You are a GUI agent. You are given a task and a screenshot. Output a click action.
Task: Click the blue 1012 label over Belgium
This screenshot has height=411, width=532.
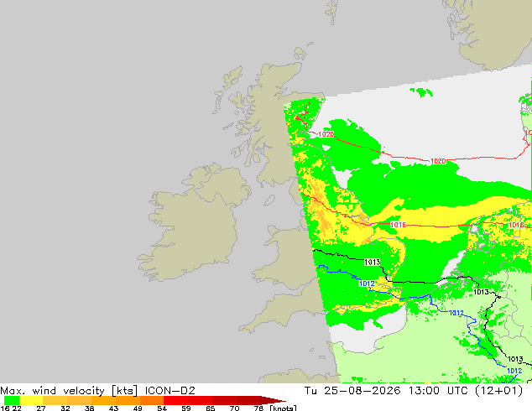tap(456, 313)
